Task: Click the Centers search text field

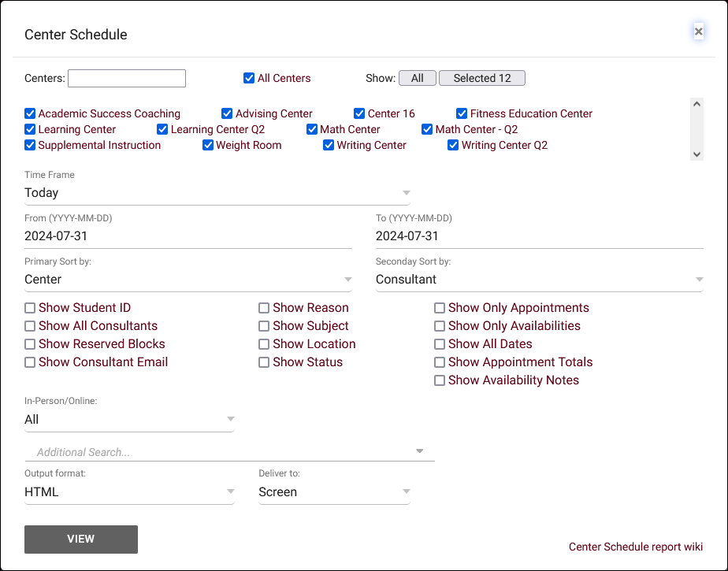Action: point(127,78)
